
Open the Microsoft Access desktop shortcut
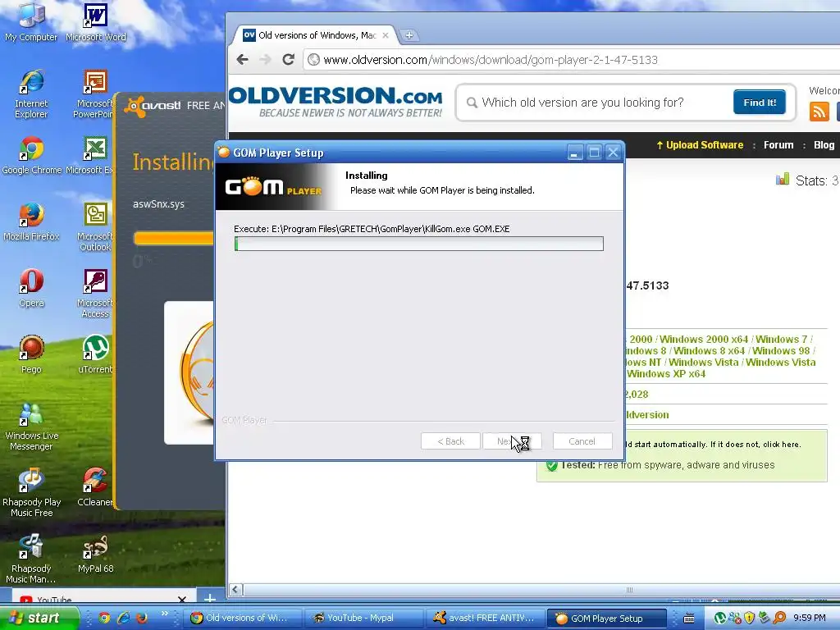point(95,293)
